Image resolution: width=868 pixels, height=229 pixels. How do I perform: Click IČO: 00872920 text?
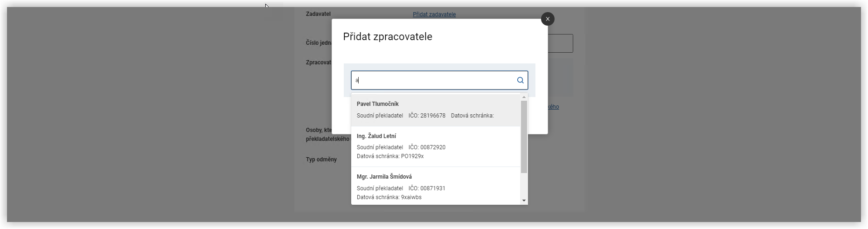[x=427, y=147]
